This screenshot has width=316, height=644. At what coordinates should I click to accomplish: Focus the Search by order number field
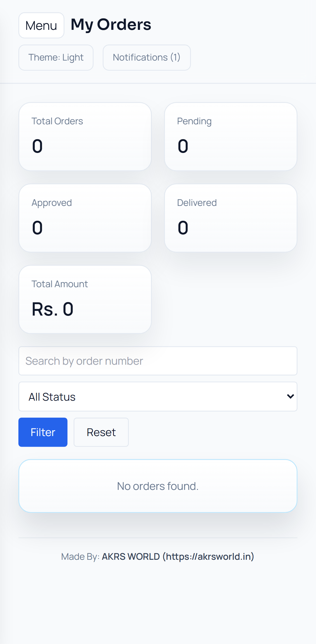coord(158,361)
